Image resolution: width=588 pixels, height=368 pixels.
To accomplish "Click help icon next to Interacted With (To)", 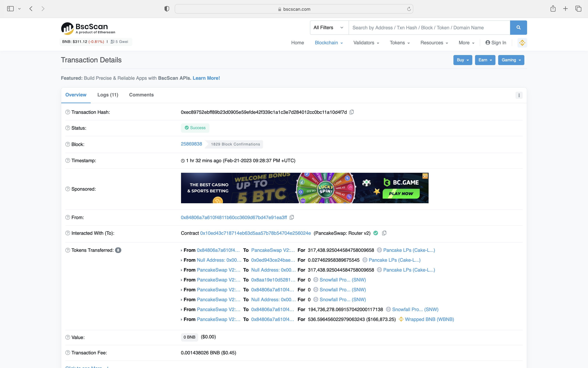I will click(x=68, y=233).
